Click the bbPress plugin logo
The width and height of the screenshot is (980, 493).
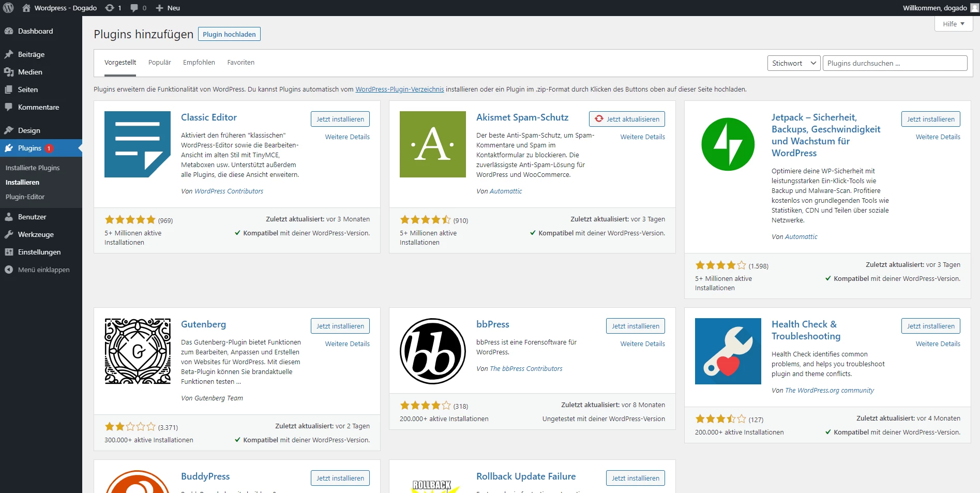432,351
